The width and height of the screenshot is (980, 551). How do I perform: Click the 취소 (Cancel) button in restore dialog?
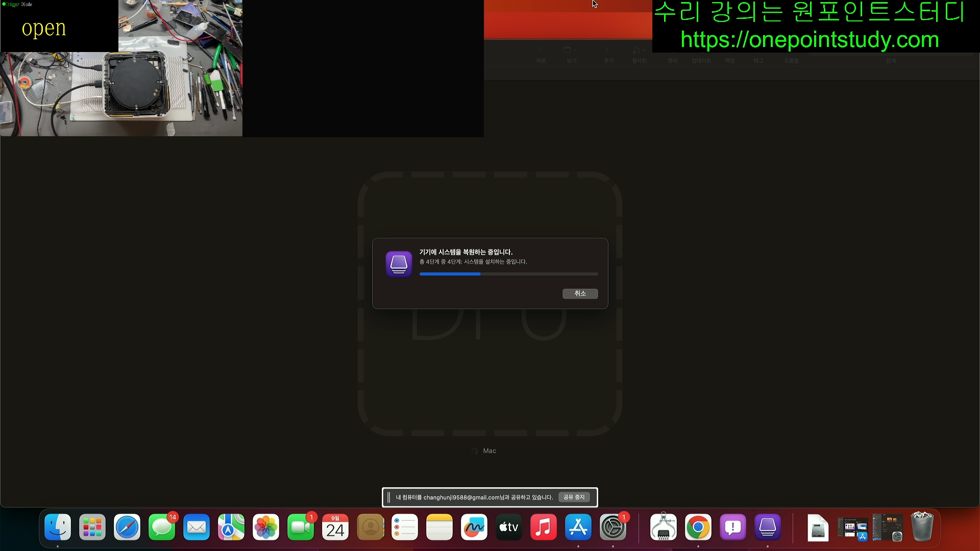[580, 293]
